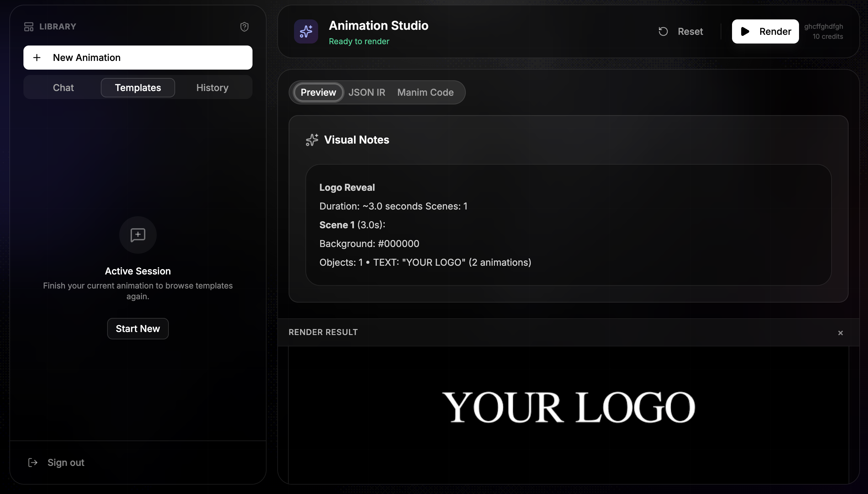Screen dimensions: 868x494
Task: Click the Active Session message-plus icon
Action: [x=138, y=235]
